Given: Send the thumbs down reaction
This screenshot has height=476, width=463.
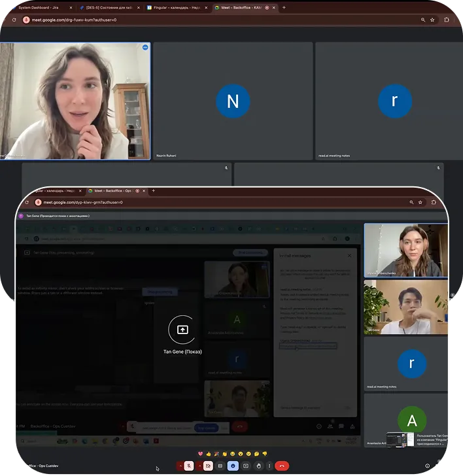Looking at the screenshot, I should point(265,454).
